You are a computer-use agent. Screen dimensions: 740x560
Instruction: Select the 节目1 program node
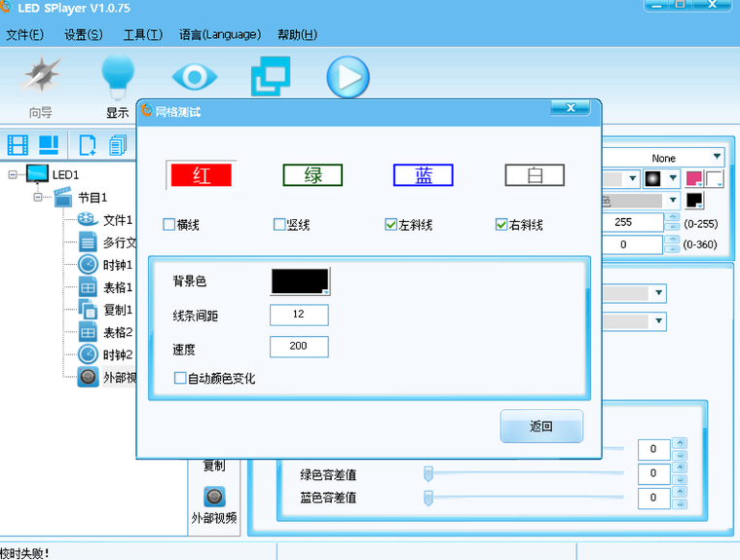80,197
